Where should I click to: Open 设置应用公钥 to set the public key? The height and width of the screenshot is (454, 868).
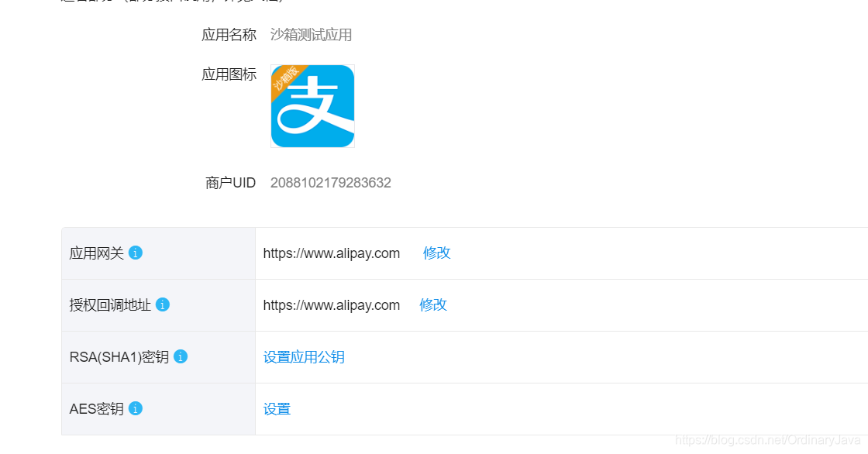tap(304, 356)
